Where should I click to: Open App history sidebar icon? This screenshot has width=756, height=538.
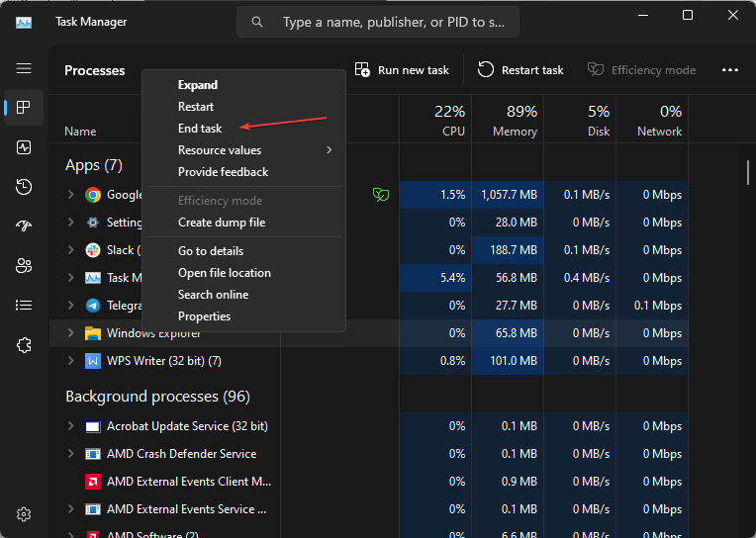[24, 187]
